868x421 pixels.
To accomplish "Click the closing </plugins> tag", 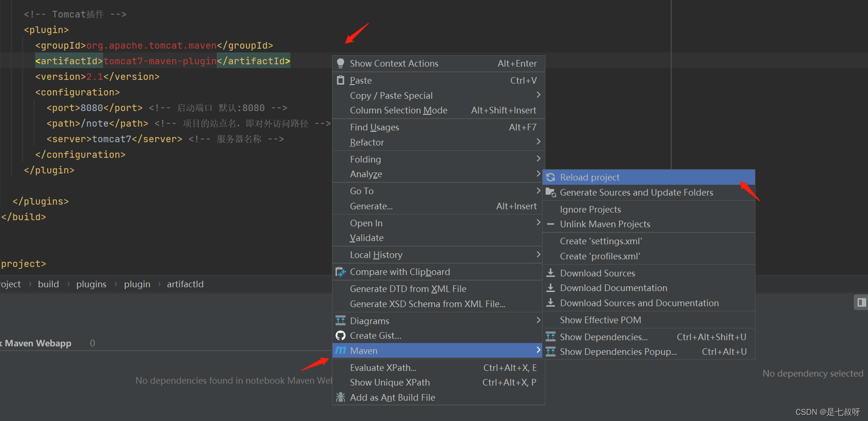I will tap(41, 201).
